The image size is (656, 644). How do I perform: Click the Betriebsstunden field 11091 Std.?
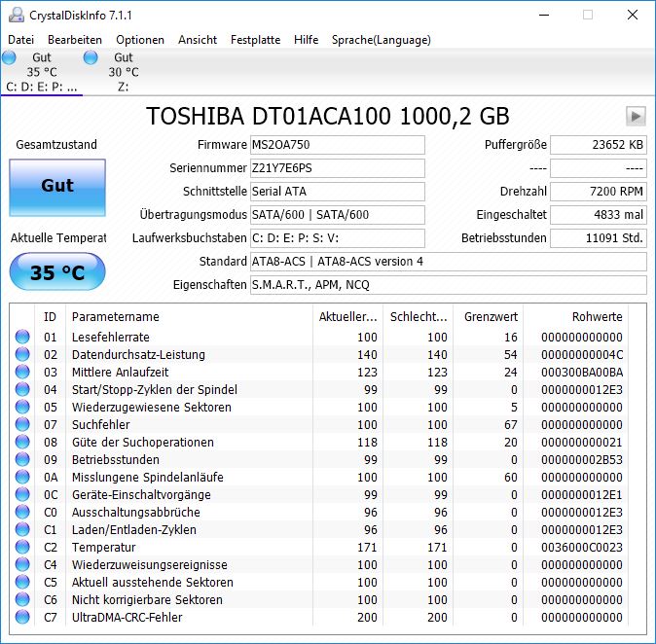(599, 238)
